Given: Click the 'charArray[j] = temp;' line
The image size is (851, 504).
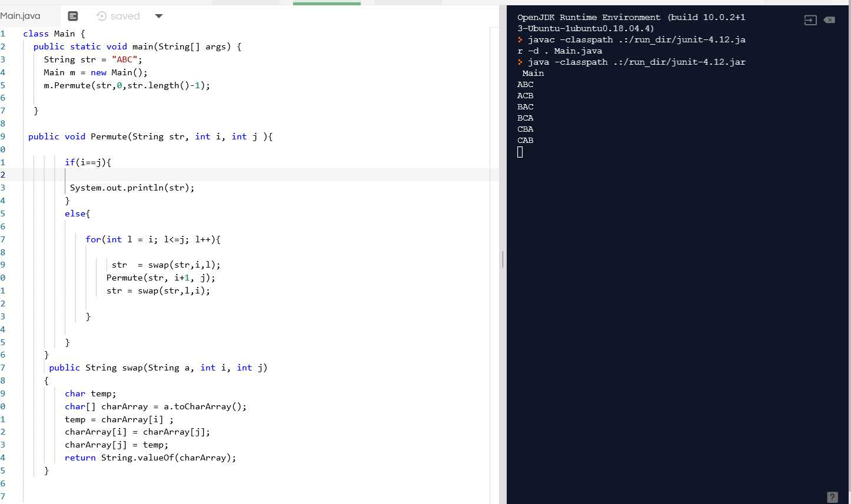Looking at the screenshot, I should [117, 445].
